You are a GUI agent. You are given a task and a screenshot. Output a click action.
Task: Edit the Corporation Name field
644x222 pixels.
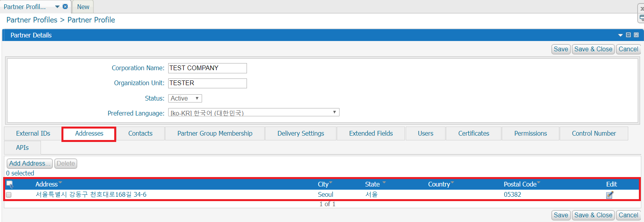(x=208, y=68)
